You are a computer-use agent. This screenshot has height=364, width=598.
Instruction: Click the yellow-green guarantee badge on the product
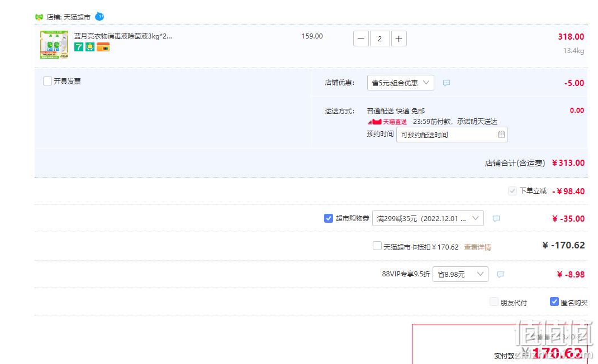click(90, 47)
